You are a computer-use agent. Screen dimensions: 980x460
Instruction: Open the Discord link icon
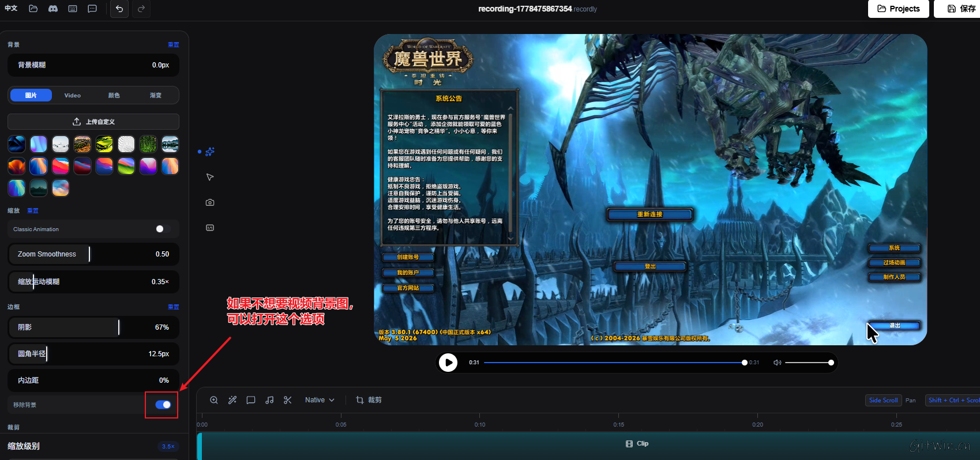pyautogui.click(x=53, y=9)
